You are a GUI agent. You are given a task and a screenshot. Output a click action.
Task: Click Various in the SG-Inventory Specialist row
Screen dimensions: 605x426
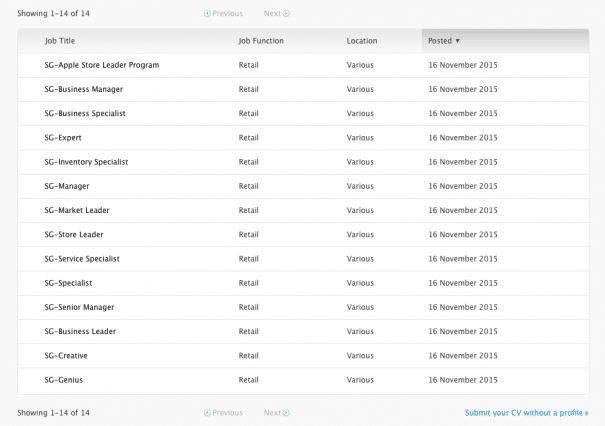tap(360, 162)
